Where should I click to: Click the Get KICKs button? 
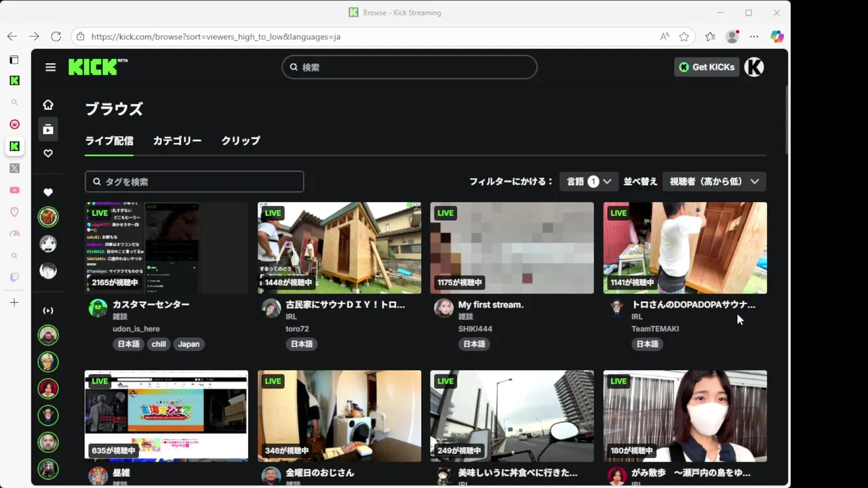point(707,67)
